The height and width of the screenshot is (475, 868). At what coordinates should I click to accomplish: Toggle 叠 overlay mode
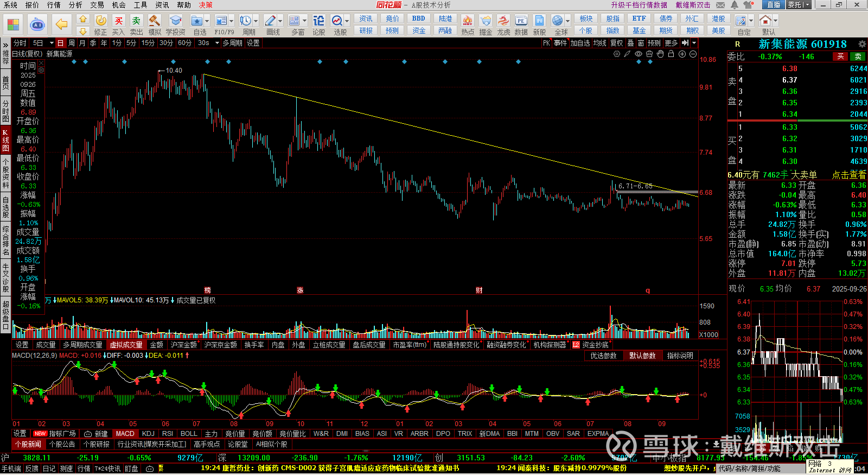click(x=630, y=43)
